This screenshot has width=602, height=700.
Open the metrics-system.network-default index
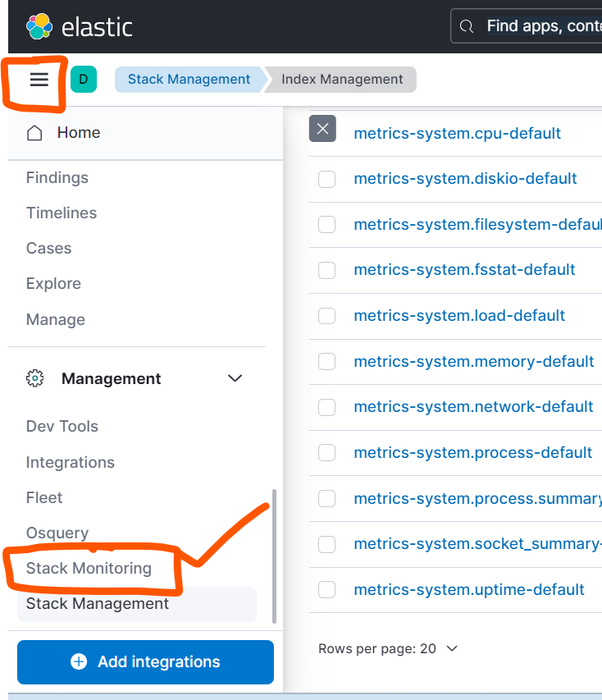(473, 407)
